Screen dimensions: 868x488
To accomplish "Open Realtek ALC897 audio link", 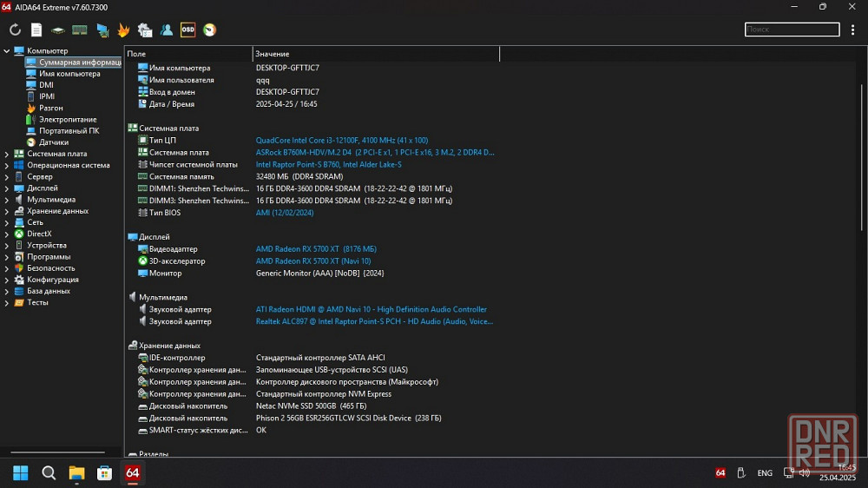I will [x=374, y=322].
